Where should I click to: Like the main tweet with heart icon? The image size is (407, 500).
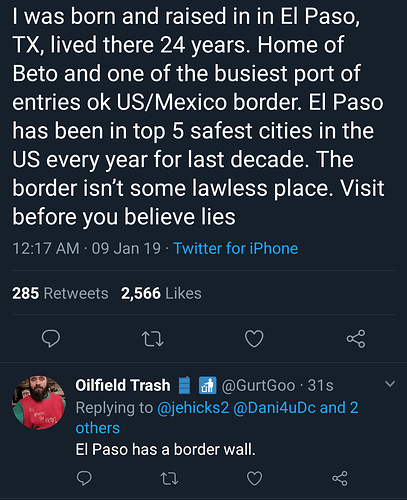pos(254,339)
